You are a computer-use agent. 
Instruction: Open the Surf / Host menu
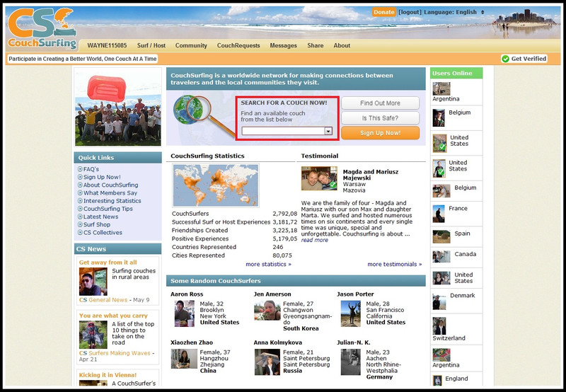(151, 45)
